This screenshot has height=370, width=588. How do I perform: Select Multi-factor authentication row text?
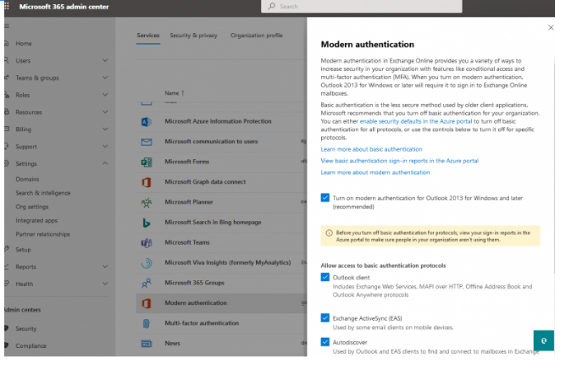click(202, 323)
